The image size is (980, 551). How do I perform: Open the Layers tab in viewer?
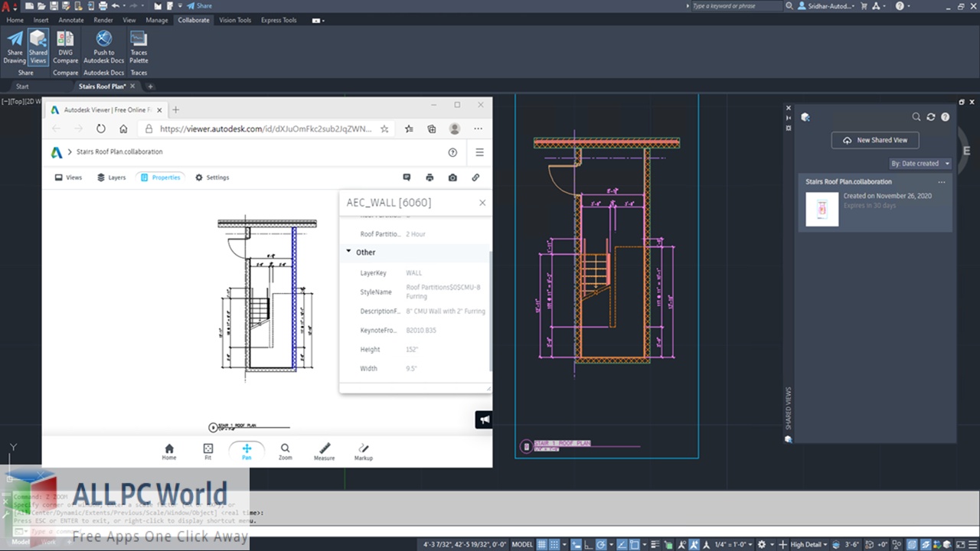(x=111, y=178)
